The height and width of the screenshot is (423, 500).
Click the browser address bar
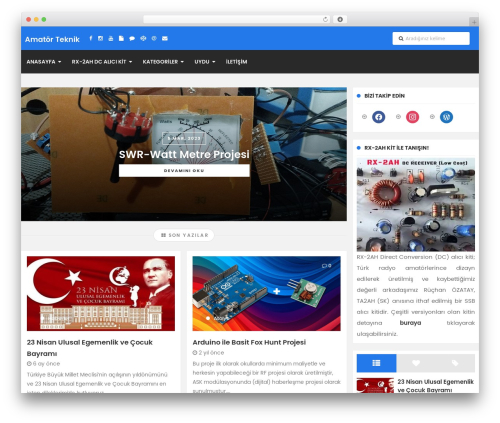tap(237, 19)
